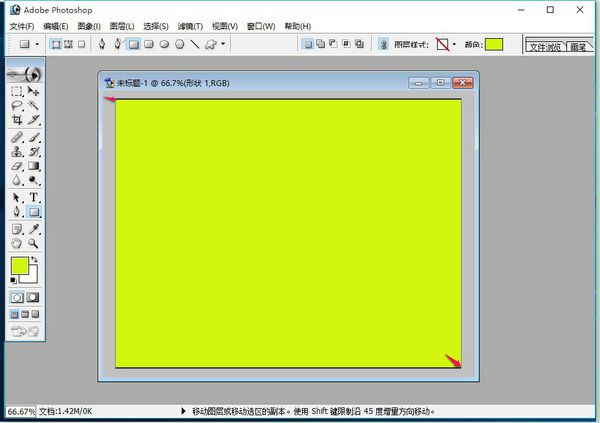Select the Rectangular Marquee tool

point(17,91)
